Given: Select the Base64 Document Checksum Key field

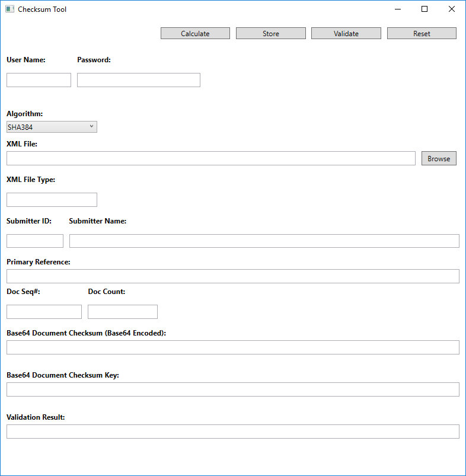Looking at the screenshot, I should click(x=232, y=389).
